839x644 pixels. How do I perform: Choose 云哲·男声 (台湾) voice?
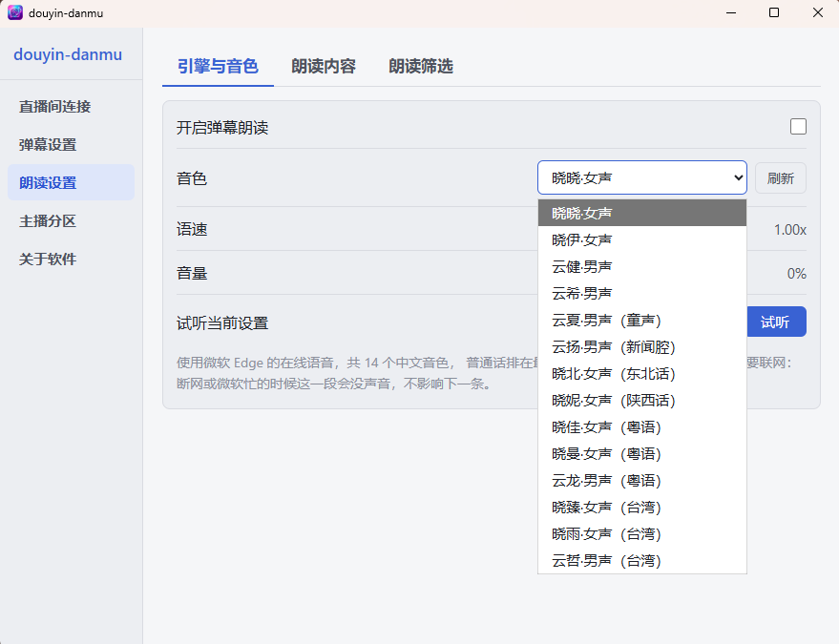pos(641,561)
